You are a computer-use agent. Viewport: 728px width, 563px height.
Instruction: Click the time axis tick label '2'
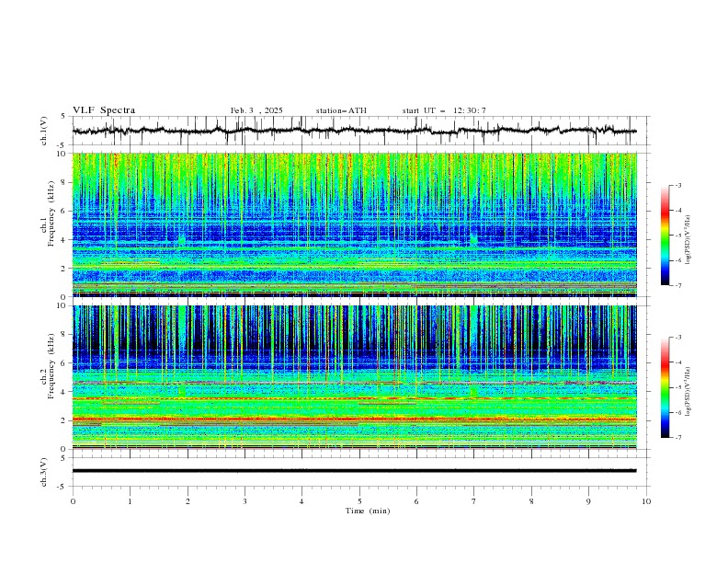coord(188,501)
